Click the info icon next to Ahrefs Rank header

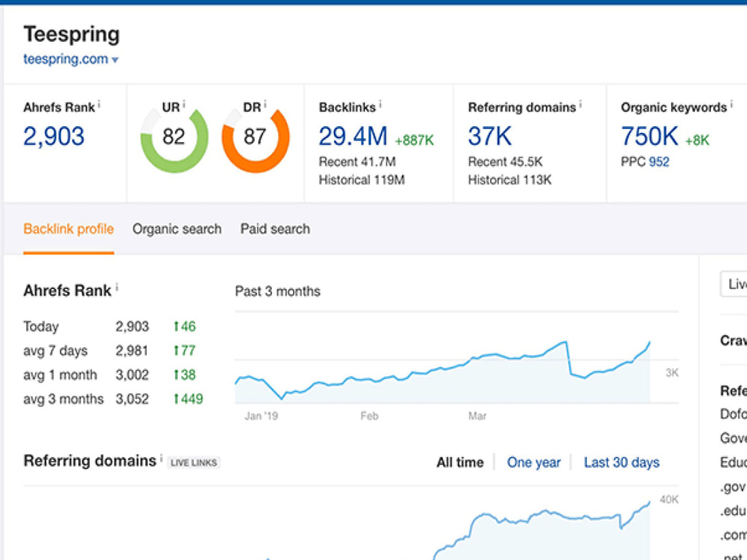tap(99, 105)
